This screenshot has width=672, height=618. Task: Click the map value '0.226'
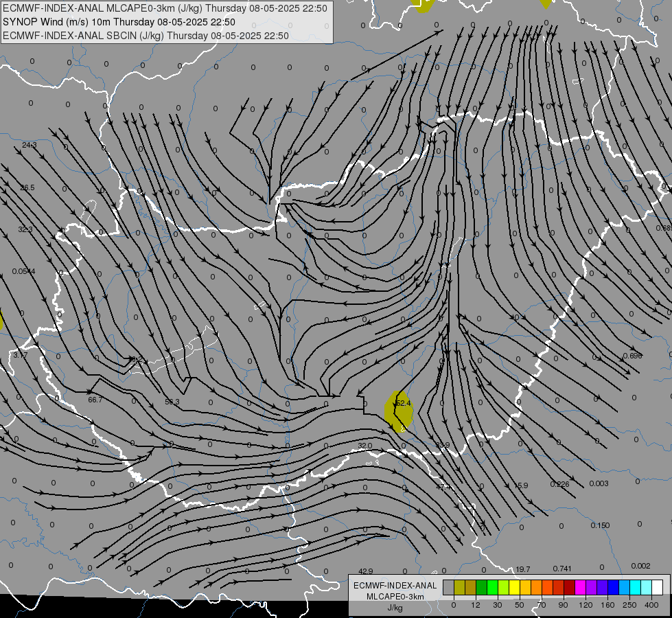point(559,484)
